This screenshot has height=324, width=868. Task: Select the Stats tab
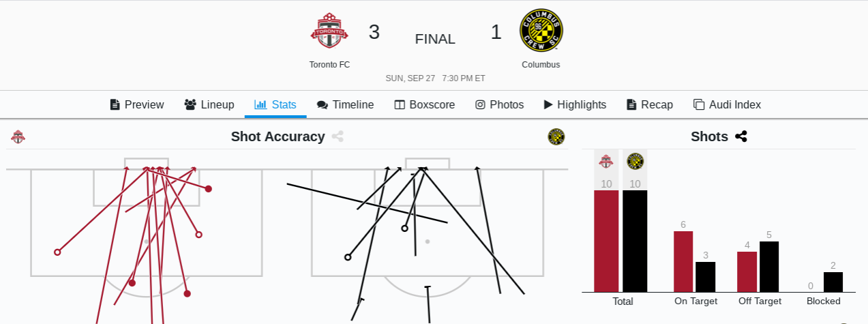(x=275, y=104)
